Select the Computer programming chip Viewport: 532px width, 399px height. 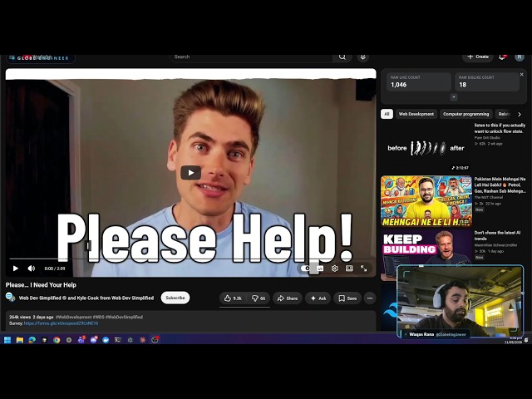465,114
